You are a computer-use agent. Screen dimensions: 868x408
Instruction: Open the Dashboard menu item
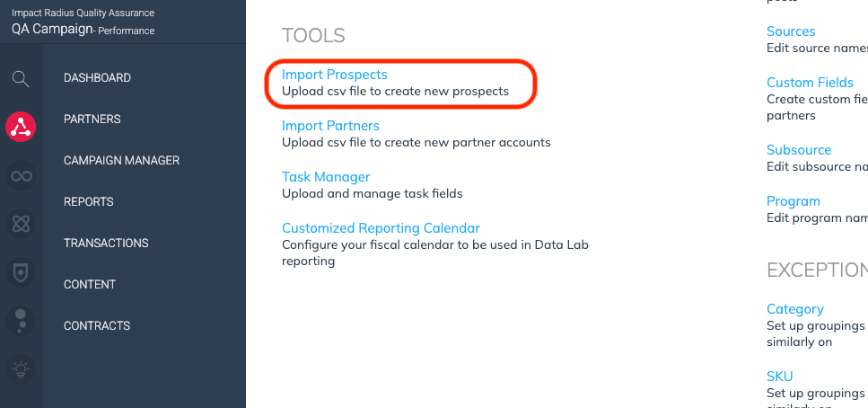coord(97,78)
